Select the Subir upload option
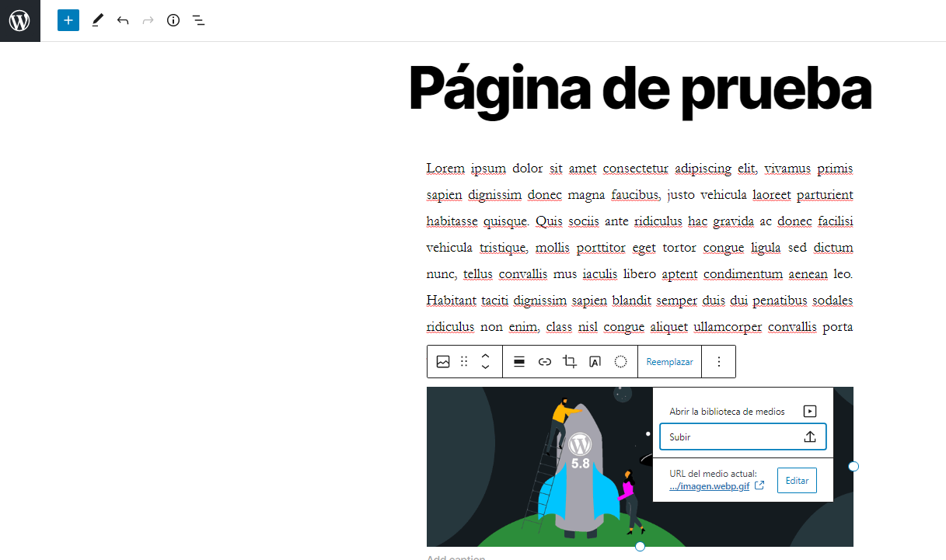The width and height of the screenshot is (946, 560). click(742, 437)
